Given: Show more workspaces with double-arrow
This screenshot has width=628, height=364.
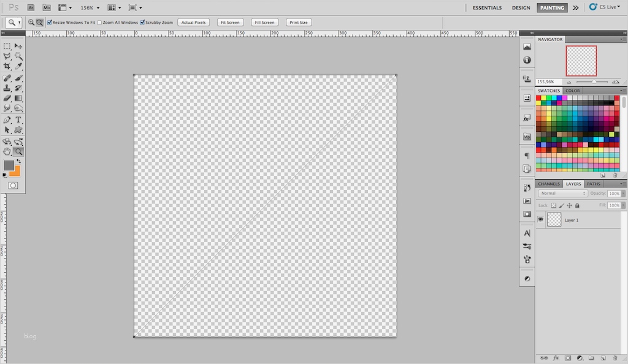Looking at the screenshot, I should [x=575, y=7].
